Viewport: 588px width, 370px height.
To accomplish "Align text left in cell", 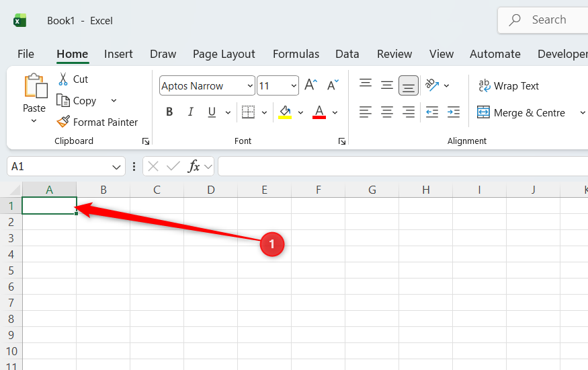I will (x=366, y=112).
